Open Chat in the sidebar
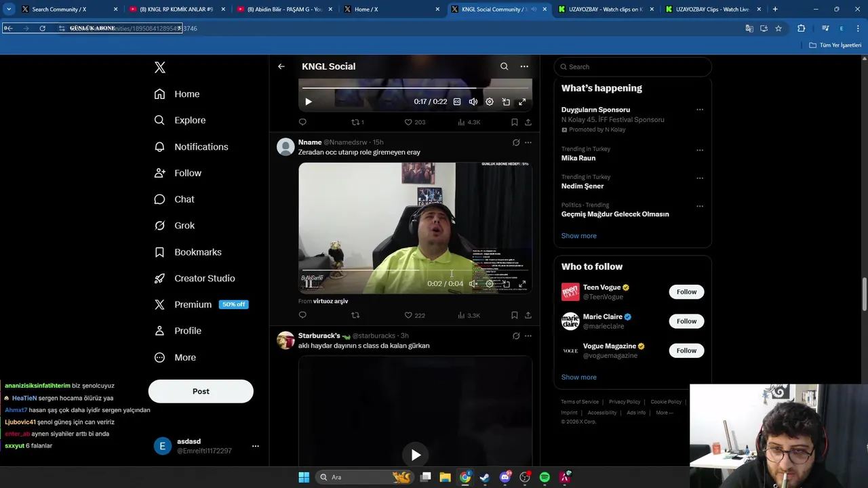Image resolution: width=868 pixels, height=488 pixels. tap(174, 199)
